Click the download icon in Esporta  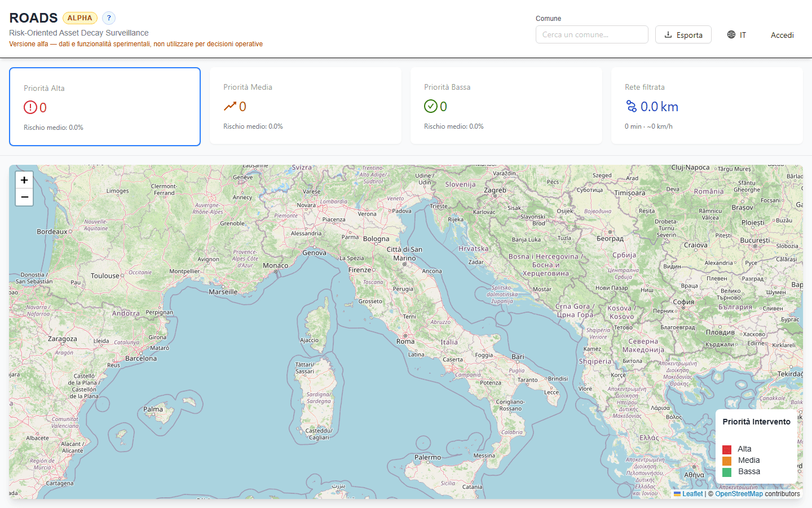(668, 34)
